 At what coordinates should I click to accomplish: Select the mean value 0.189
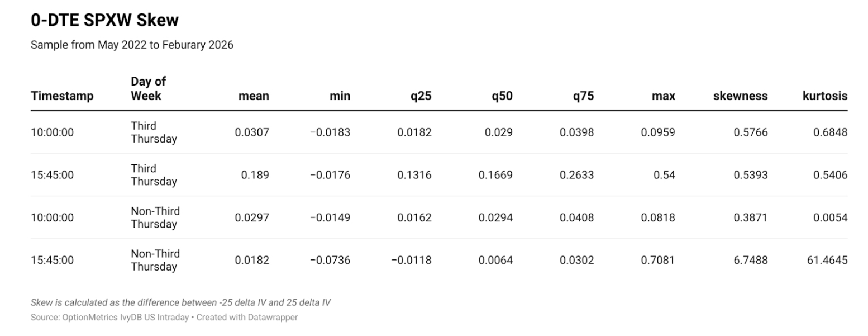click(x=255, y=175)
